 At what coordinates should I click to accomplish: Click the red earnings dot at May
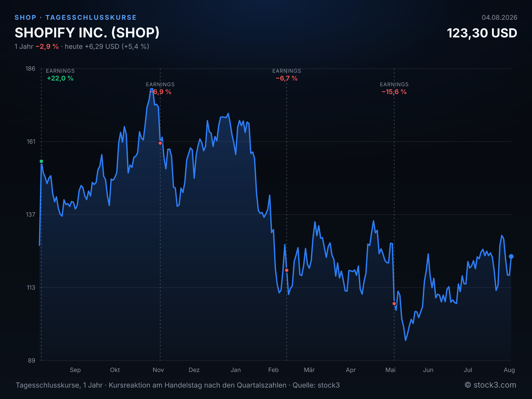point(394,303)
